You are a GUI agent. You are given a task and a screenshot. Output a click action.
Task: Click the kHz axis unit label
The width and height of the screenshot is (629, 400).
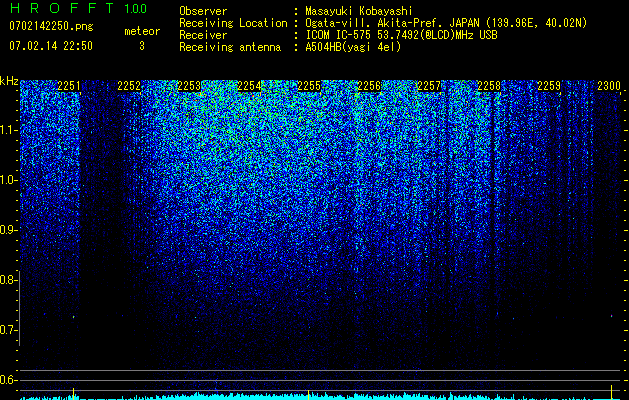pos(9,81)
